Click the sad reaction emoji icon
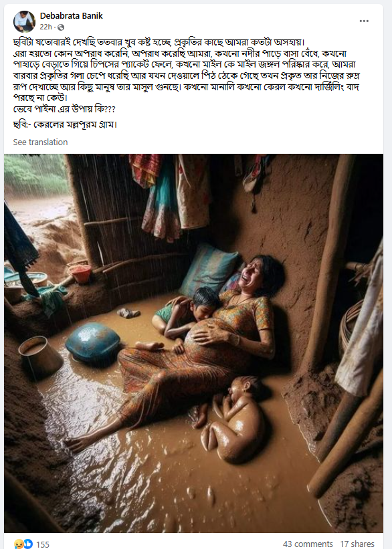Image resolution: width=392 pixels, height=549 pixels. point(19,544)
